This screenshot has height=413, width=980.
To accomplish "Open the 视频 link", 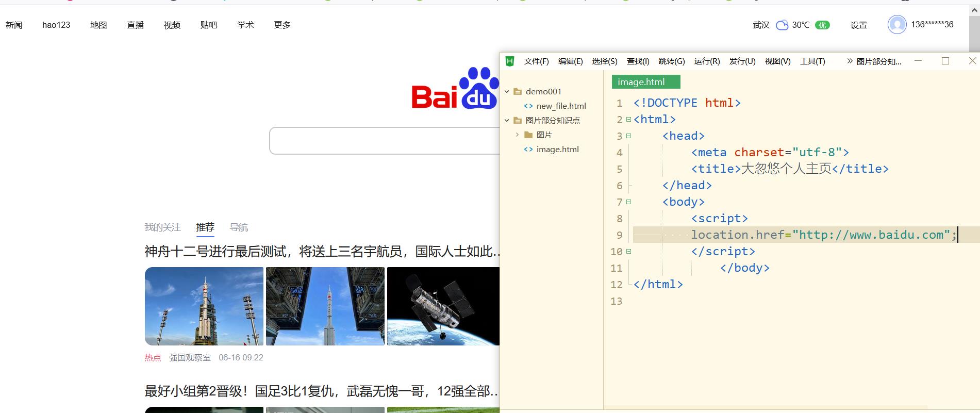I will click(x=172, y=25).
